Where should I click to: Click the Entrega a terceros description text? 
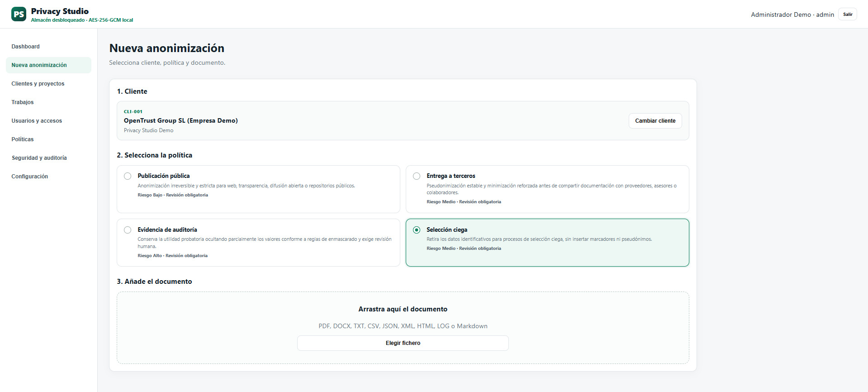click(x=551, y=189)
